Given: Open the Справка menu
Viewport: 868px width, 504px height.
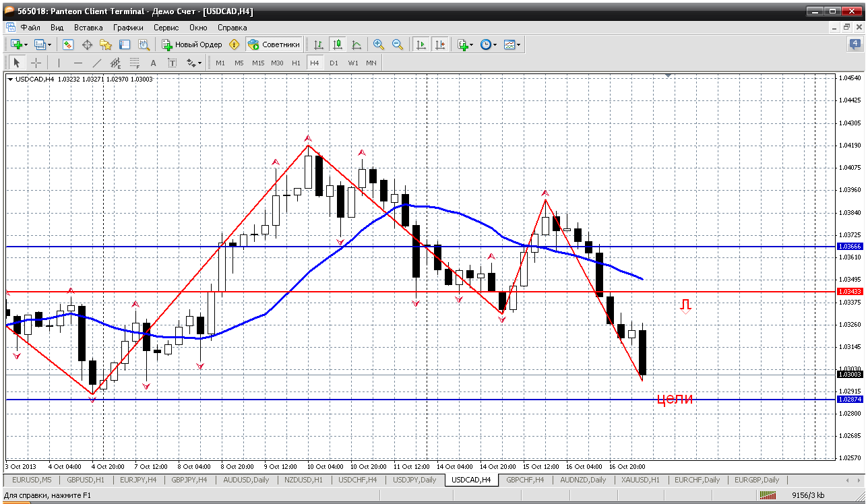Looking at the screenshot, I should pyautogui.click(x=232, y=28).
